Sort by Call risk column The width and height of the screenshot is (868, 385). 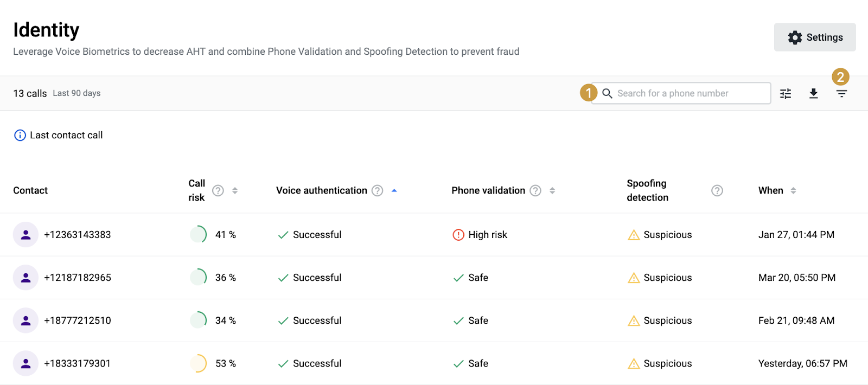235,190
